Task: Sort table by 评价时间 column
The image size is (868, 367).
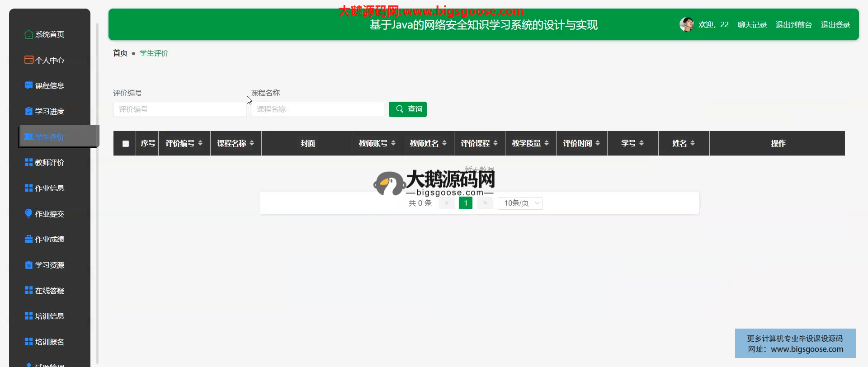Action: [x=581, y=143]
